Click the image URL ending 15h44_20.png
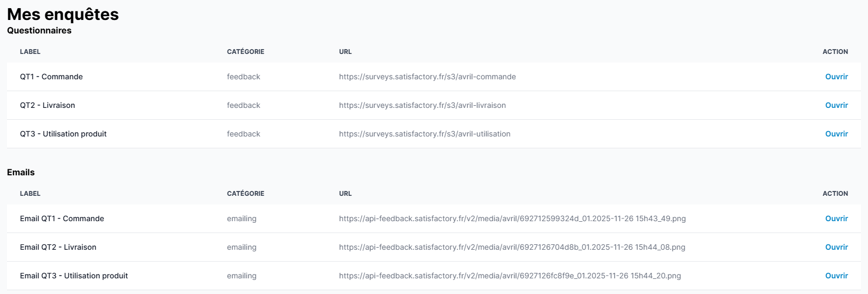Image resolution: width=868 pixels, height=294 pixels. [509, 276]
